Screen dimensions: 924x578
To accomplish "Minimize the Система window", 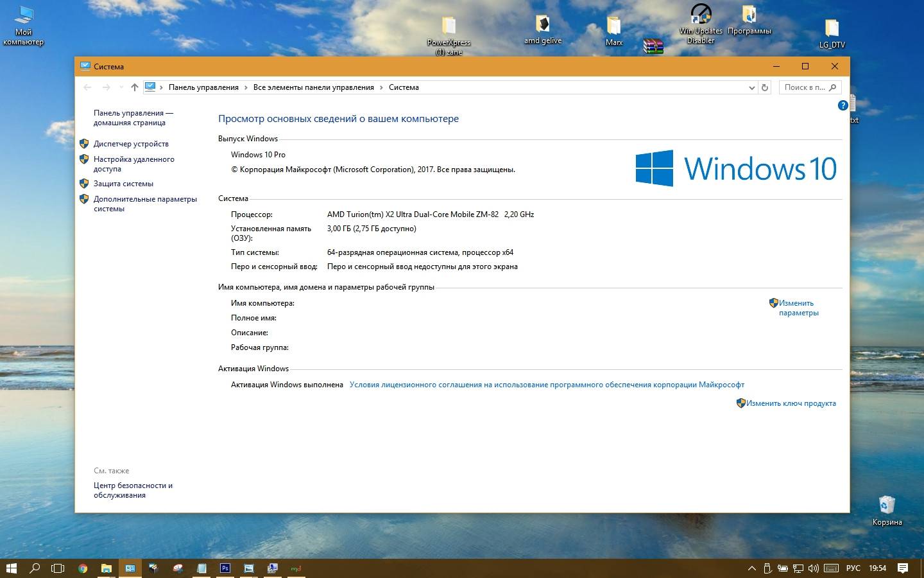I will [x=776, y=66].
